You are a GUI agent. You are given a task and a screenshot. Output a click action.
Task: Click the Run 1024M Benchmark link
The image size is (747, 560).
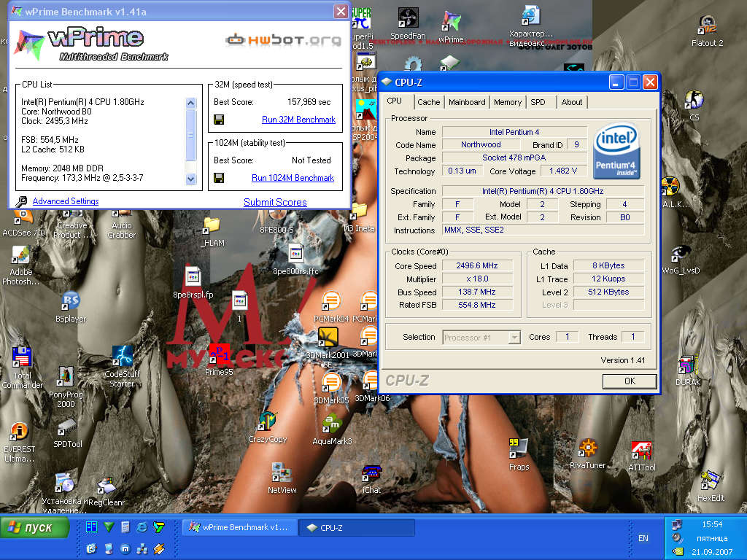click(x=293, y=178)
